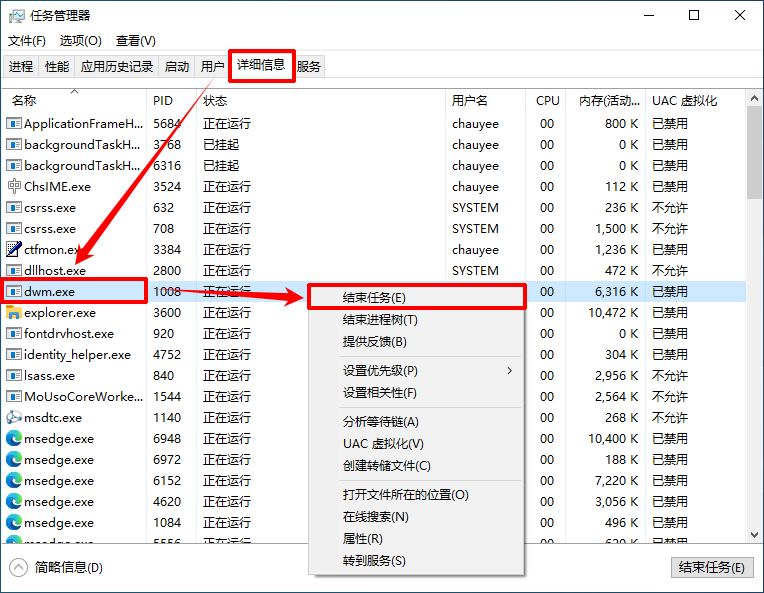Sort by the 内存(活动 column header

pyautogui.click(x=606, y=100)
